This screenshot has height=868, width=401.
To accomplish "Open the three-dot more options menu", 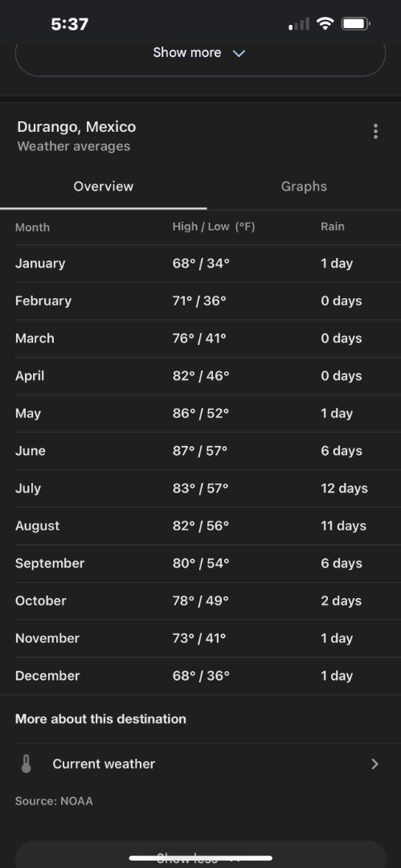I will pos(375,131).
